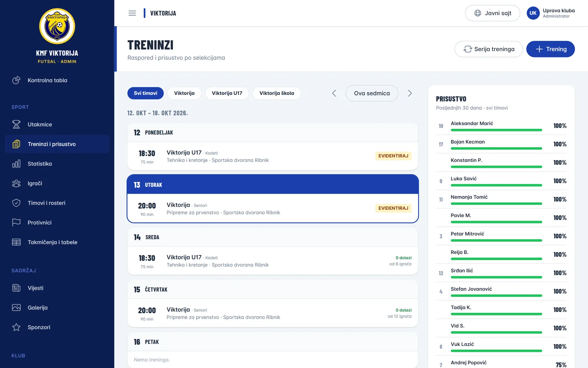Click Aleksandar Marić attendance progress bar

[x=496, y=130]
